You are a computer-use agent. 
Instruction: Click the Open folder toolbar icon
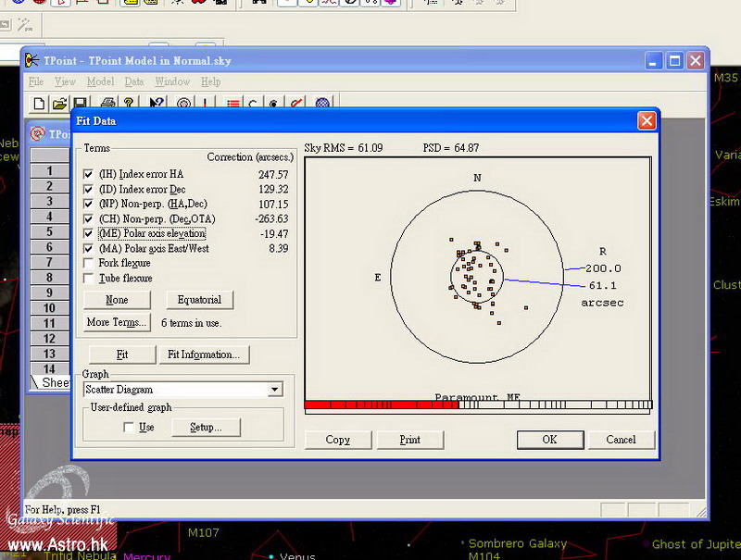pos(59,104)
